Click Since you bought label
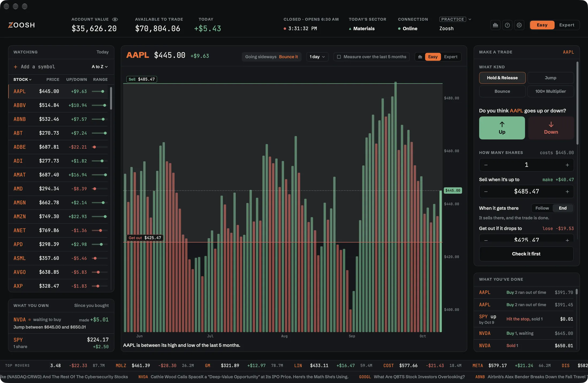588x383 pixels. coord(91,305)
